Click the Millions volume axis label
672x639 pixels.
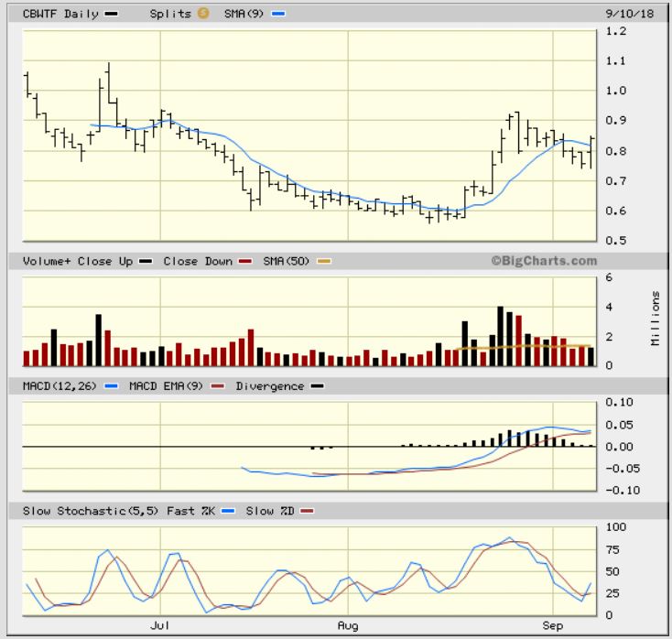tap(656, 319)
